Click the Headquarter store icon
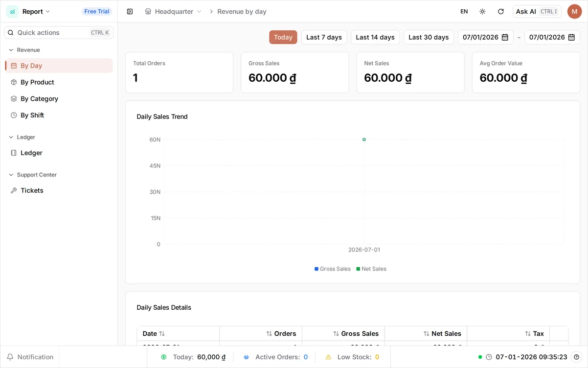This screenshot has height=368, width=588. (148, 11)
